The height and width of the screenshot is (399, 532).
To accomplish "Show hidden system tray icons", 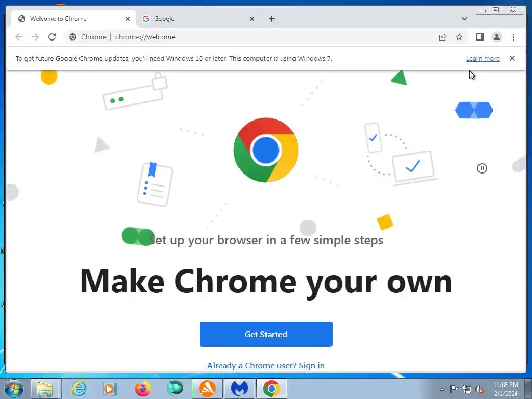I will [442, 390].
